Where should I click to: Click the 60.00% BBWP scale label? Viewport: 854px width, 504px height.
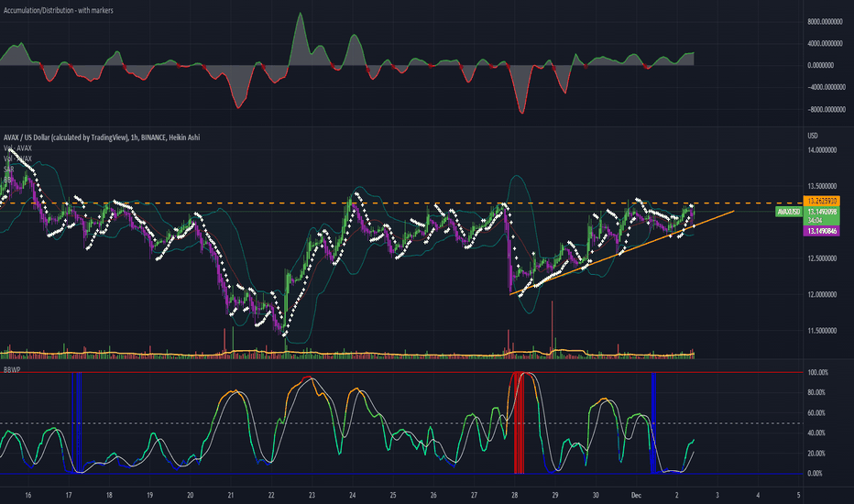(816, 413)
